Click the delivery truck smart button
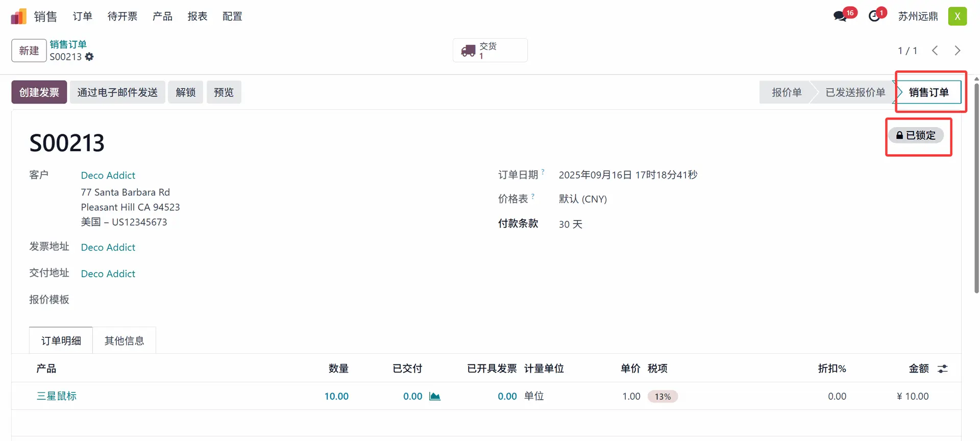Viewport: 980px width, 441px height. pos(489,51)
